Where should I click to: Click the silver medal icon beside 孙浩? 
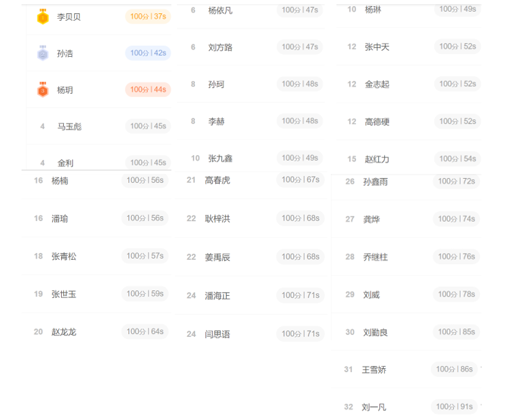(43, 53)
